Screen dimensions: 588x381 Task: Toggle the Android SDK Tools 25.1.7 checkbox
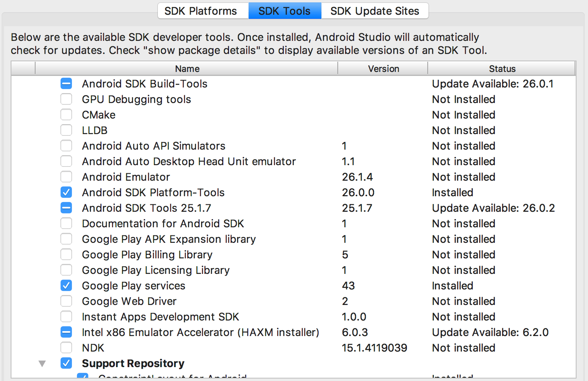(x=66, y=208)
